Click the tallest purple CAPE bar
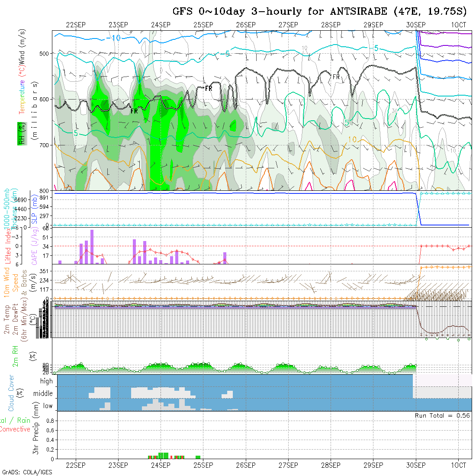Image resolution: width=476 pixels, height=476 pixels. pos(92,247)
